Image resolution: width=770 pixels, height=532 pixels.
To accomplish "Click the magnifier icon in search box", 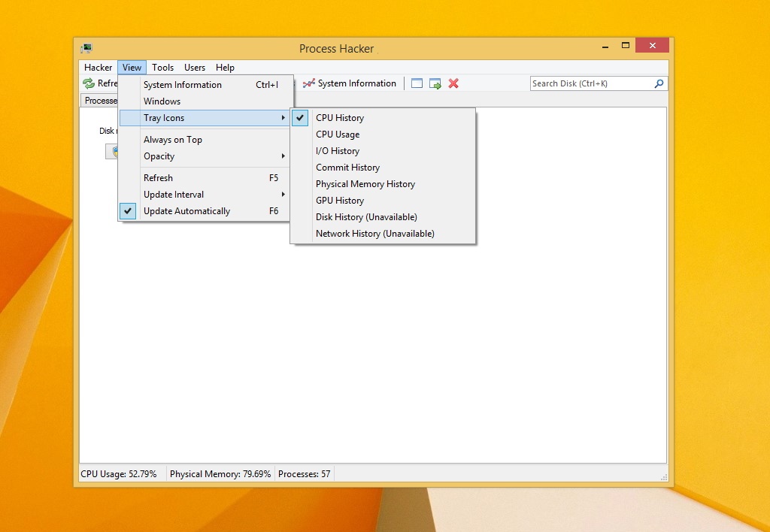I will [659, 83].
